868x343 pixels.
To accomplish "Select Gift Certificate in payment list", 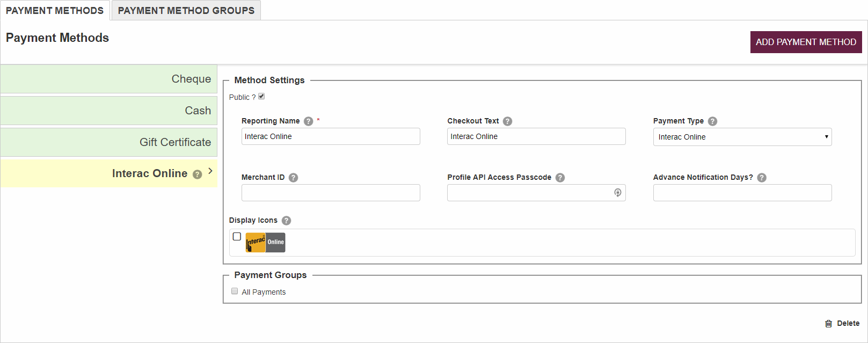I will point(109,142).
